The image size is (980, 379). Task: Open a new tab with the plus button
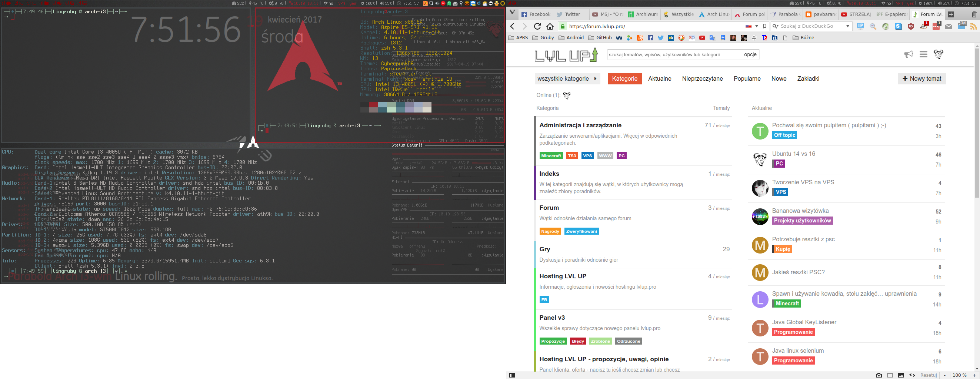coord(951,14)
